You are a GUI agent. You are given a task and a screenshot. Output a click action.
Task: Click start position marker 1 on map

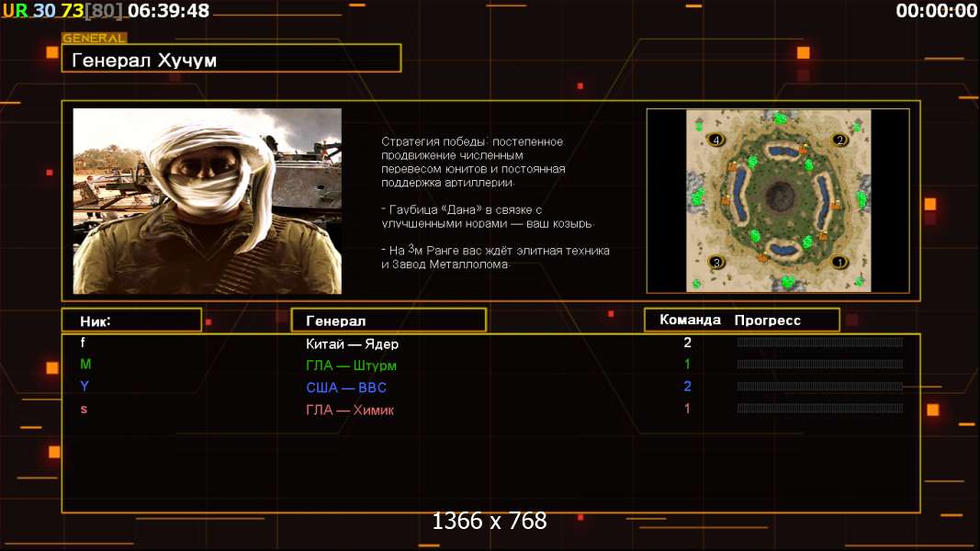(839, 262)
